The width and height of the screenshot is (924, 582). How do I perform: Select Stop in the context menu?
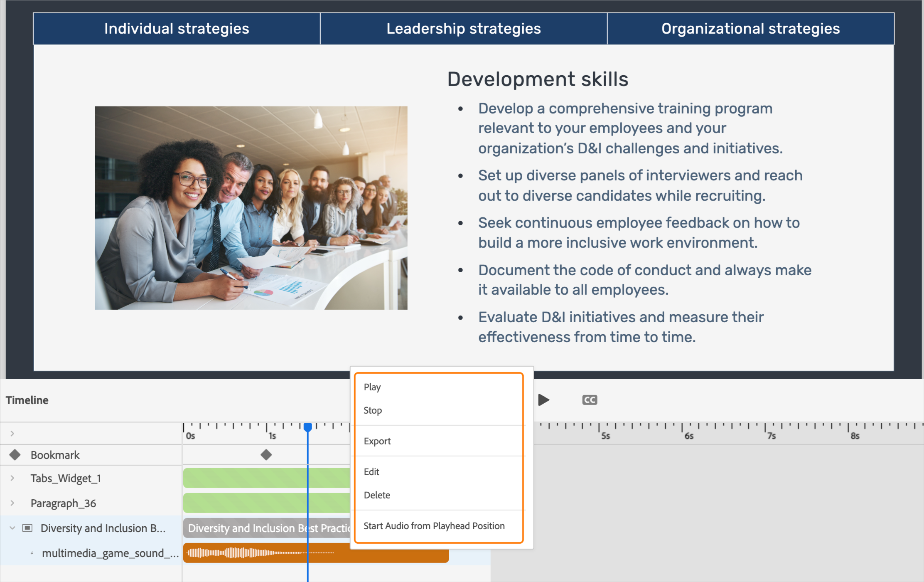[372, 410]
